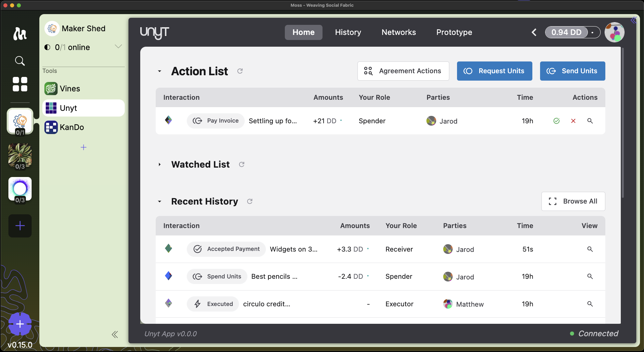Image resolution: width=644 pixels, height=352 pixels.
Task: View details of Accepted Payment row
Action: (590, 249)
